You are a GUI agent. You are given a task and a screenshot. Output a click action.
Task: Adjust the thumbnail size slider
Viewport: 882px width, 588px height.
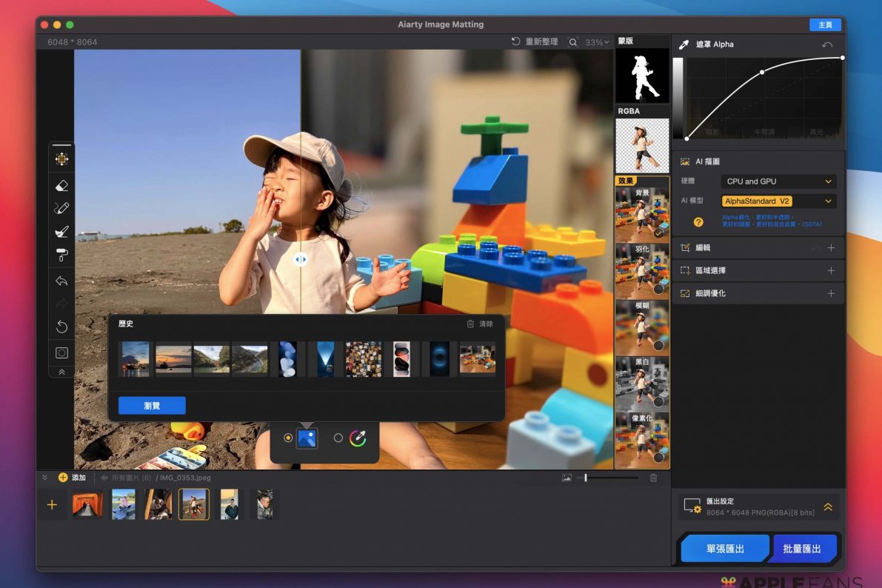(x=586, y=478)
